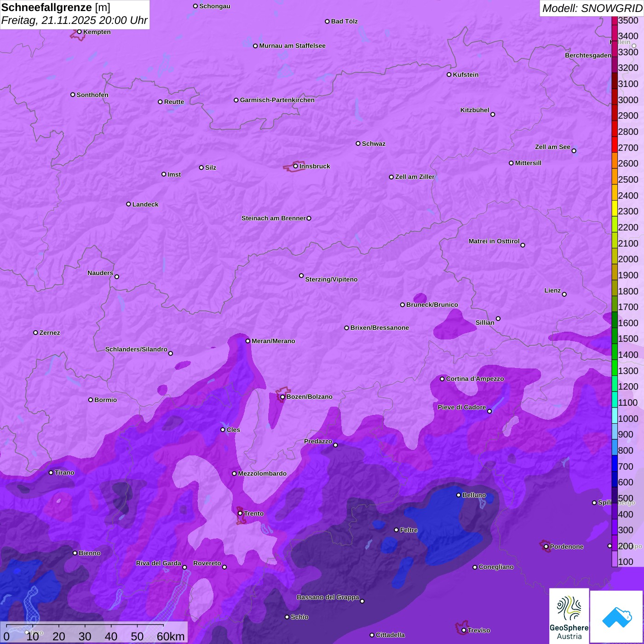Click the 3500 legend value
Image resolution: width=644 pixels, height=644 pixels.
(628, 20)
